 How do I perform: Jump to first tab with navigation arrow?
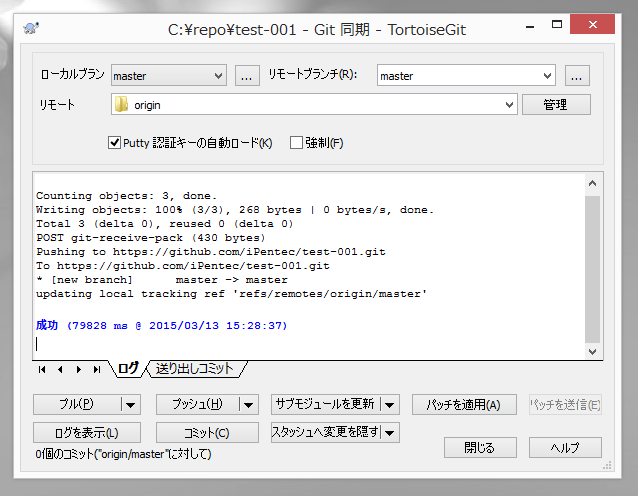(x=42, y=369)
